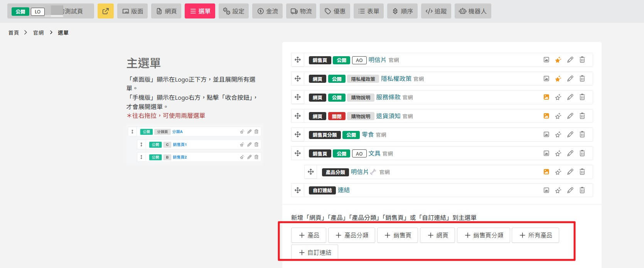
Task: Click image icon for 服務條款 row
Action: [546, 97]
